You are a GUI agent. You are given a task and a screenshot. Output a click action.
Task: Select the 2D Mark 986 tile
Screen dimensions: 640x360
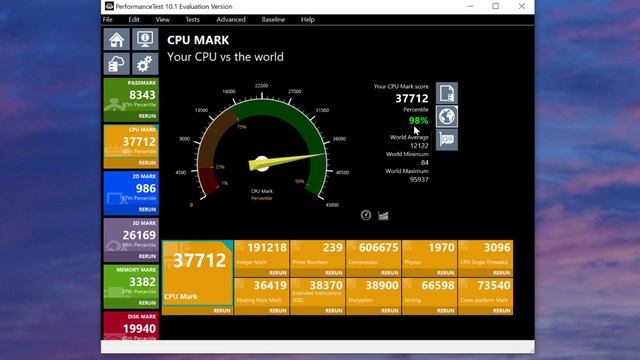point(131,193)
